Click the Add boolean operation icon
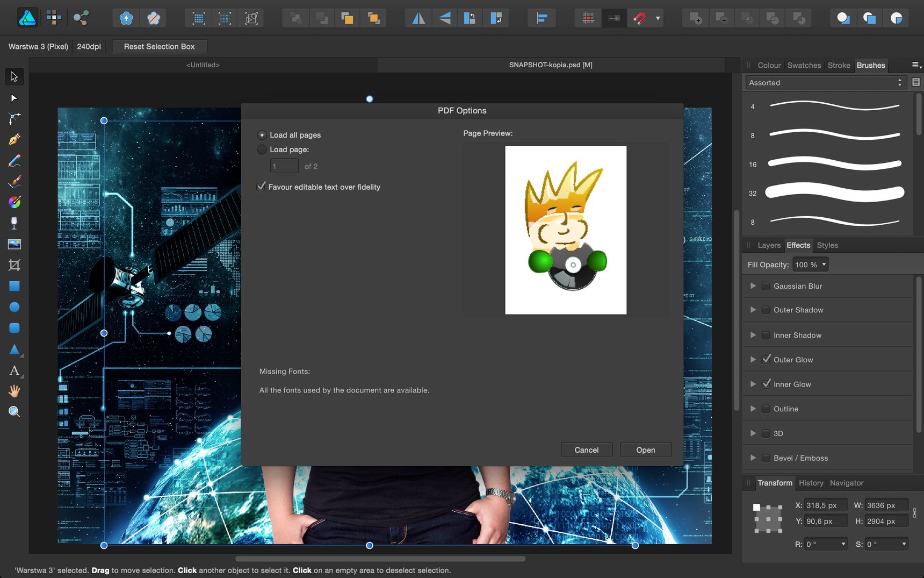Image resolution: width=924 pixels, height=578 pixels. tap(695, 18)
